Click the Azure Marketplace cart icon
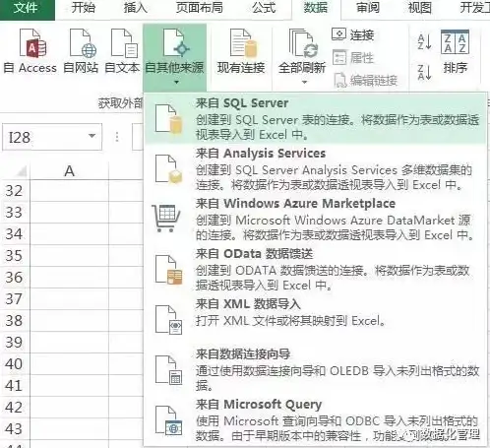The image size is (490, 448). [166, 218]
